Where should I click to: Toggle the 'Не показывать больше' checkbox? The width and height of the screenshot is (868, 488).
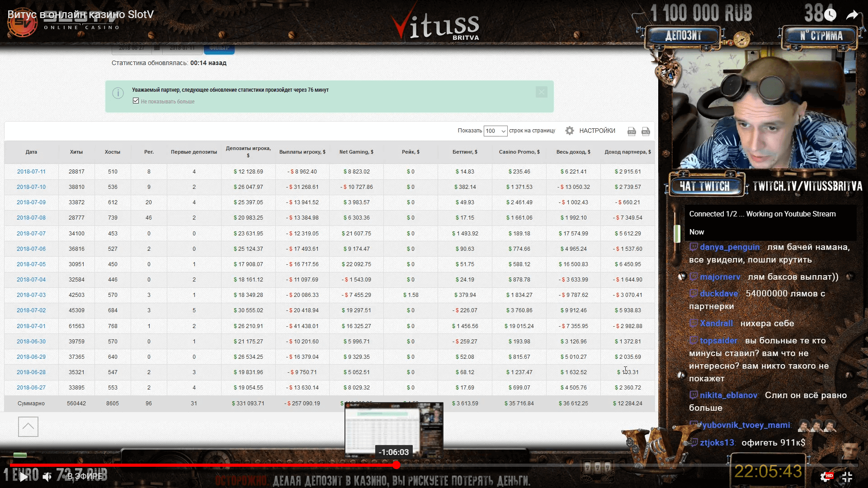coord(136,101)
